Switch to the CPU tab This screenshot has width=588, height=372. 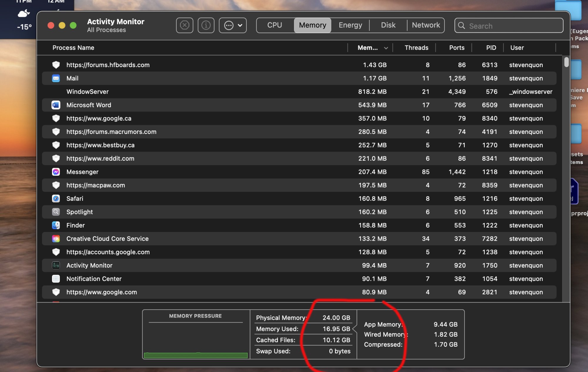click(274, 25)
